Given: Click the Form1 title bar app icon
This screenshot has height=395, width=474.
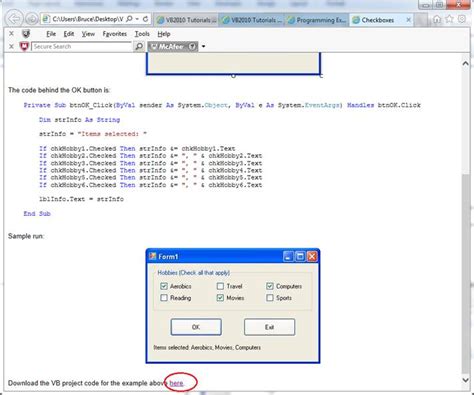Looking at the screenshot, I should point(153,256).
